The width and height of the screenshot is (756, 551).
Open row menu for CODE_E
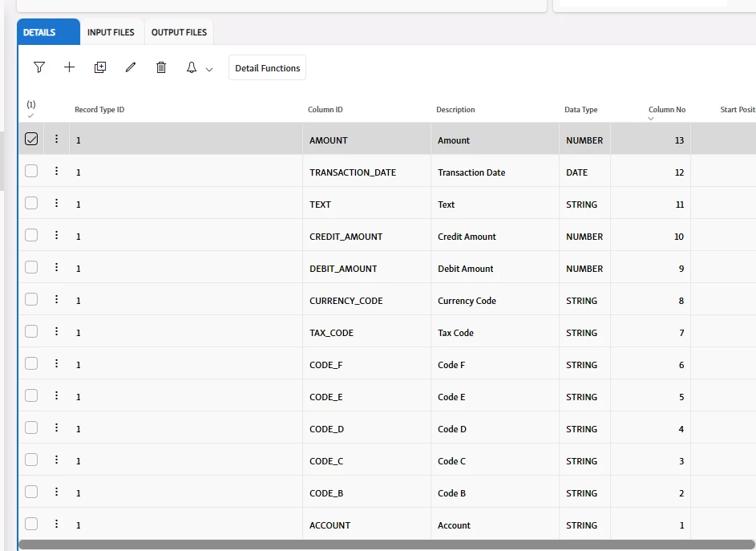56,395
